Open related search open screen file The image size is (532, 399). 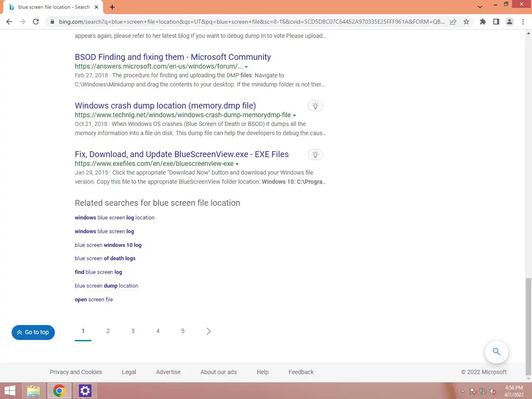94,299
